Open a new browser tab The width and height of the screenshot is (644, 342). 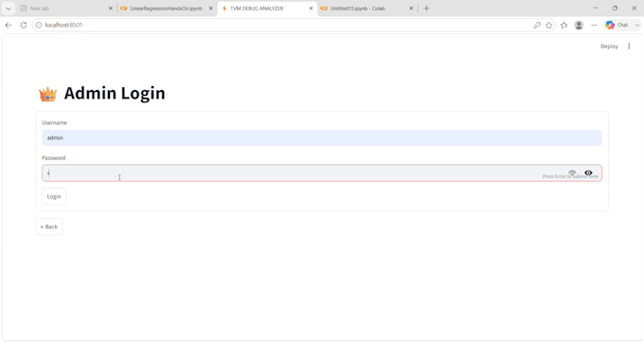coord(426,9)
